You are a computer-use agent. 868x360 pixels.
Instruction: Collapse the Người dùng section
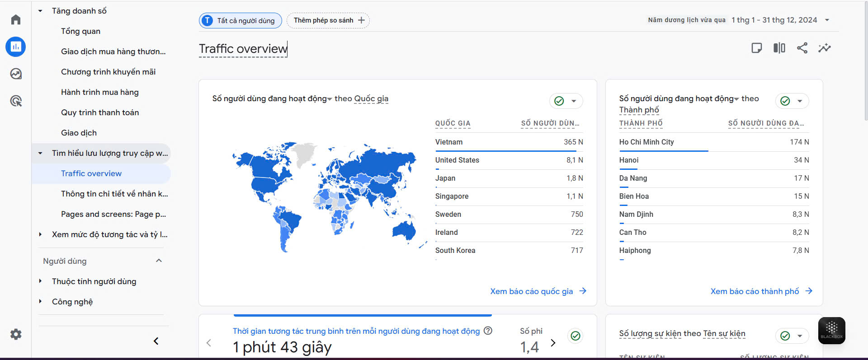pos(159,261)
